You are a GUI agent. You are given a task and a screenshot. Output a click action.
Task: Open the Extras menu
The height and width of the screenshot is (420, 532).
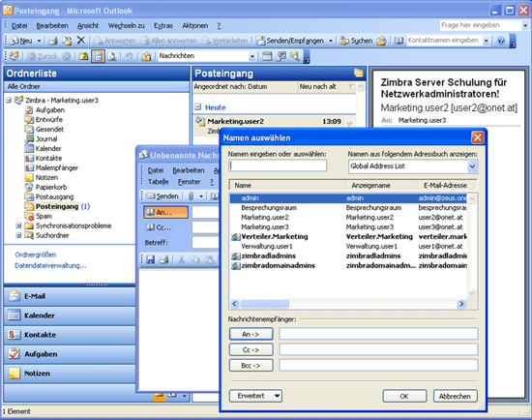pyautogui.click(x=163, y=26)
